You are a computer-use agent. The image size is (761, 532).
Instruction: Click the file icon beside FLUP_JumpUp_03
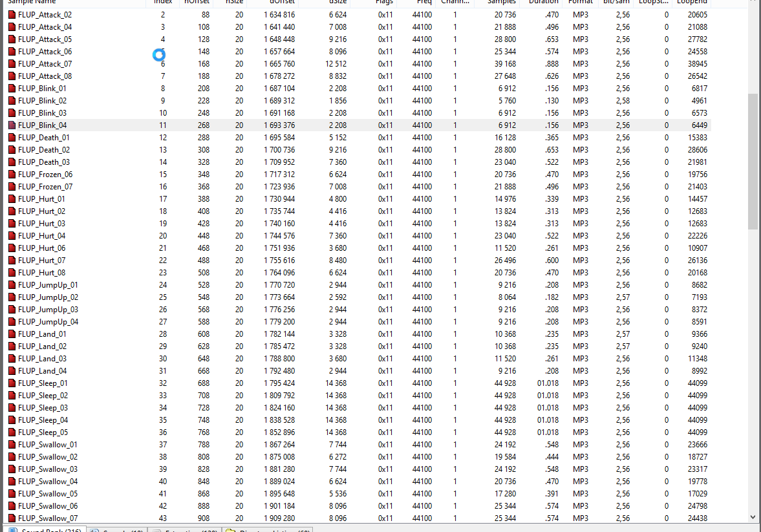(12, 309)
